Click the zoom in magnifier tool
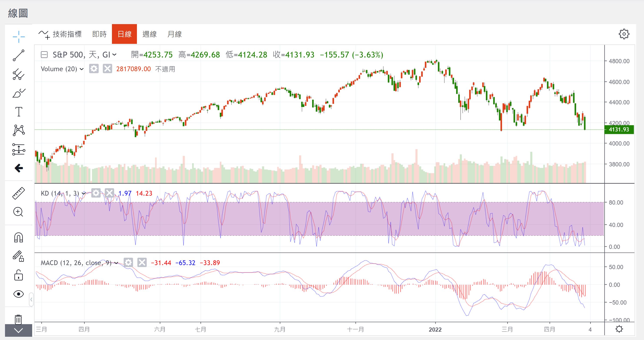644x340 pixels. click(x=18, y=212)
